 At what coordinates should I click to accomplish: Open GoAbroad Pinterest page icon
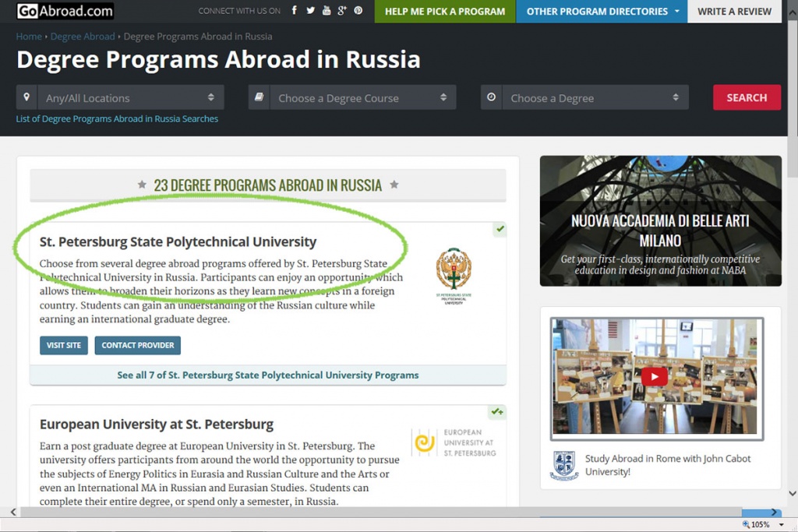pos(358,11)
